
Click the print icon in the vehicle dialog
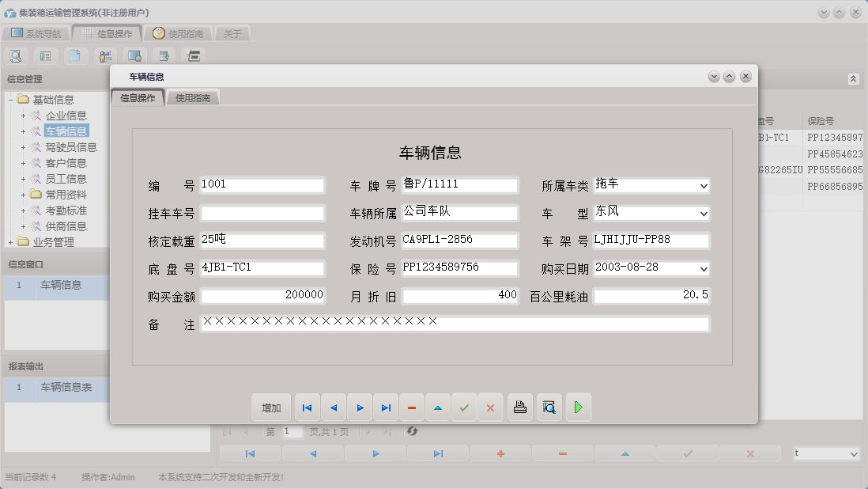(x=519, y=407)
